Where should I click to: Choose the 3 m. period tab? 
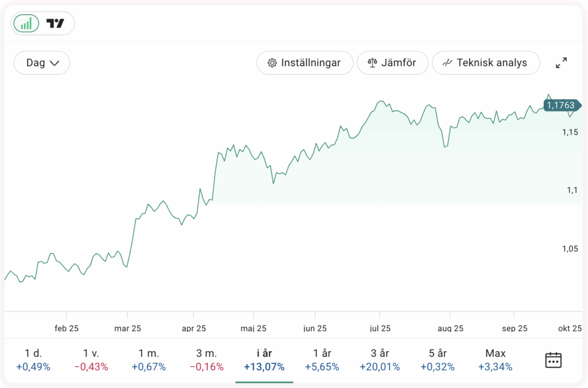pos(206,360)
